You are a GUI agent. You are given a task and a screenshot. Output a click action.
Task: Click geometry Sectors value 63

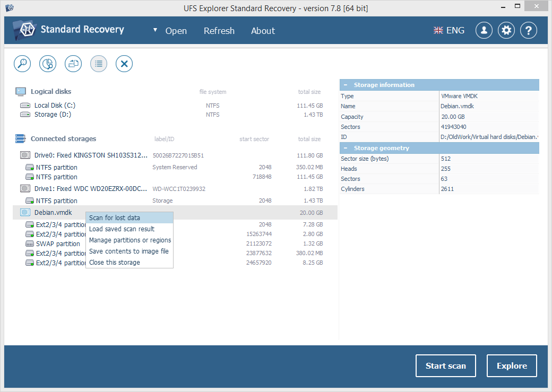[x=444, y=179]
